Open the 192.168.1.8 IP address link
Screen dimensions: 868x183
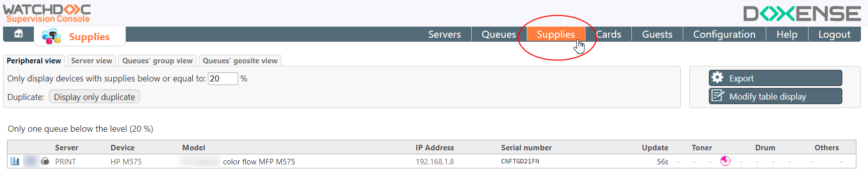[x=435, y=161]
